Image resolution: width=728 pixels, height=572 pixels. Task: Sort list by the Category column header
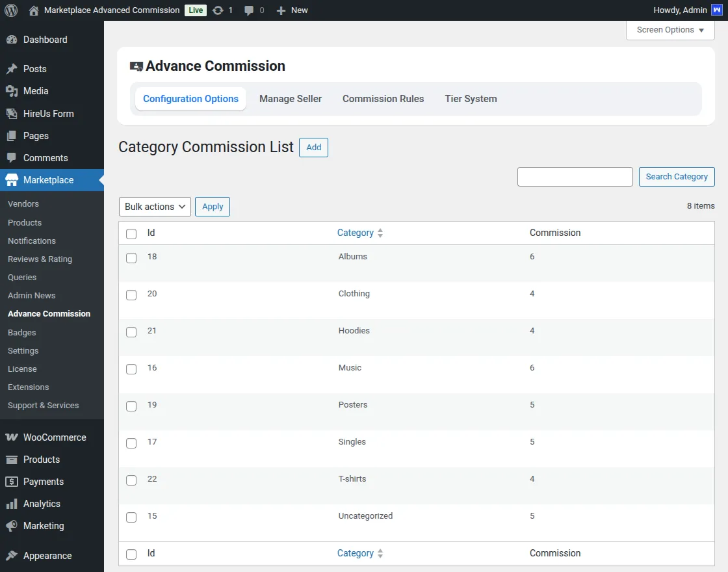point(356,233)
